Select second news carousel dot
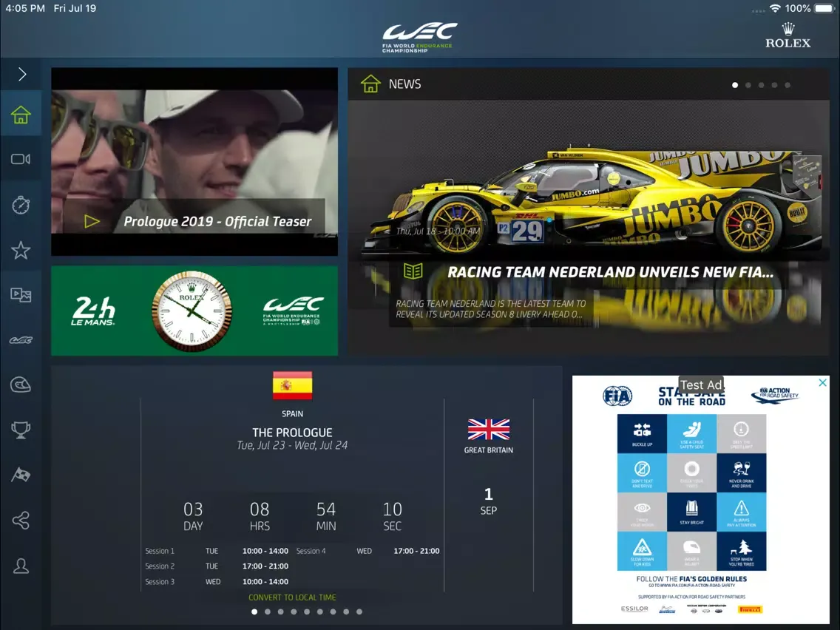 click(x=748, y=85)
